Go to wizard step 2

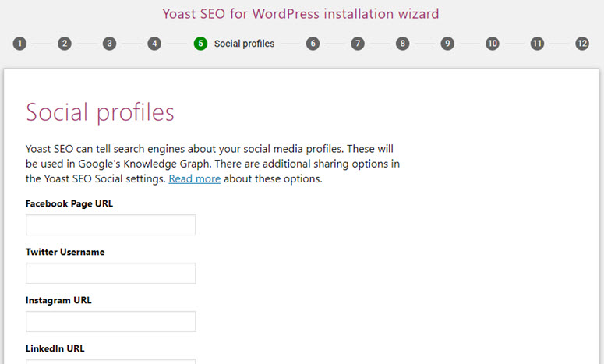click(65, 44)
